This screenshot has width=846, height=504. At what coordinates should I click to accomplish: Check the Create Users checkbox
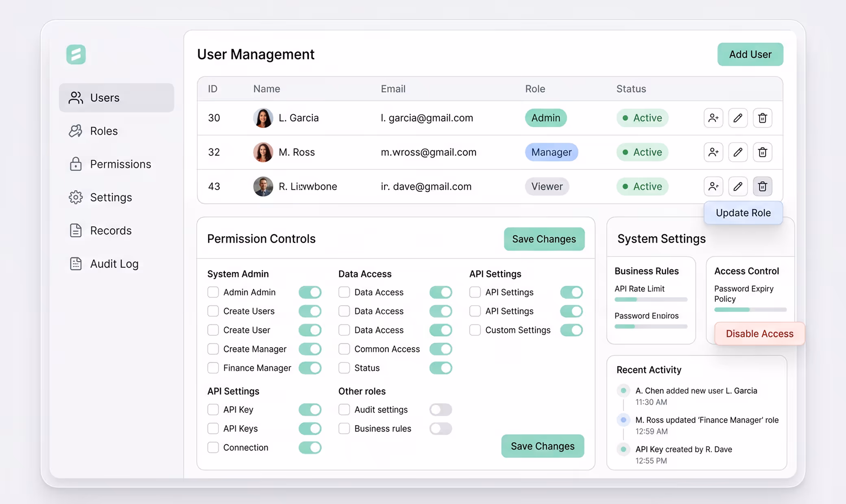(x=213, y=311)
